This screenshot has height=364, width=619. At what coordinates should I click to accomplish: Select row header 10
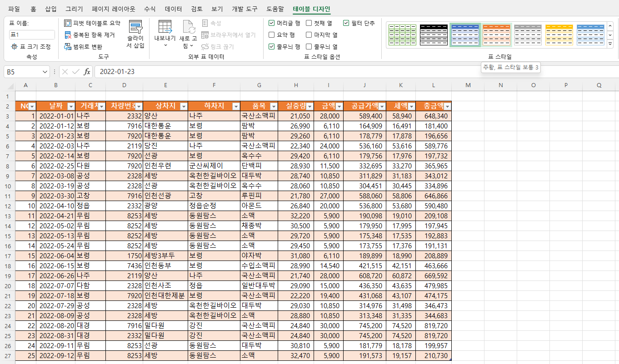click(x=7, y=186)
